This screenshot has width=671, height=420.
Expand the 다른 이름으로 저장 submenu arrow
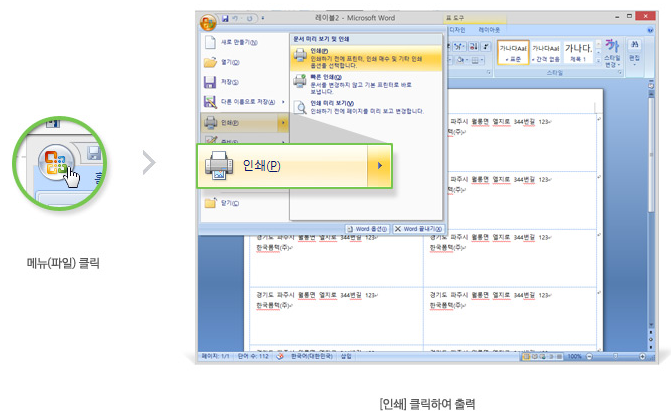pos(283,102)
